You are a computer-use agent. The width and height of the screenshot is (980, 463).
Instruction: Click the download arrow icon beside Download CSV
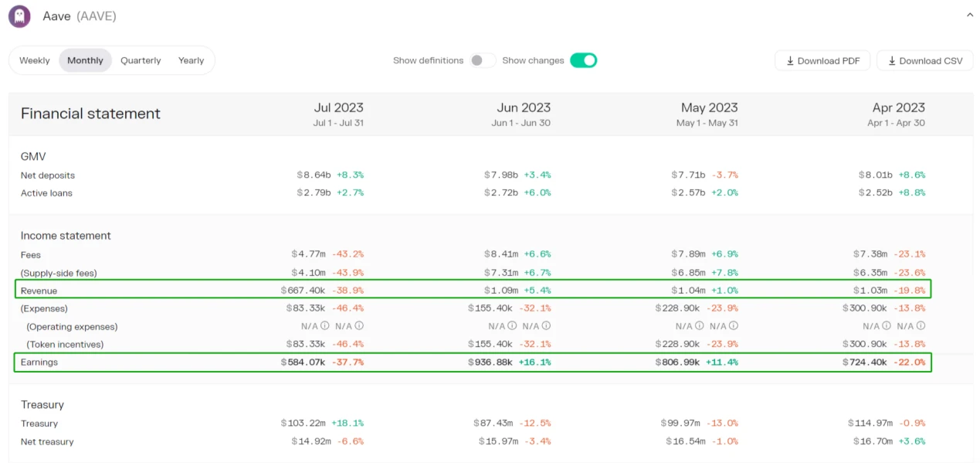tap(892, 61)
